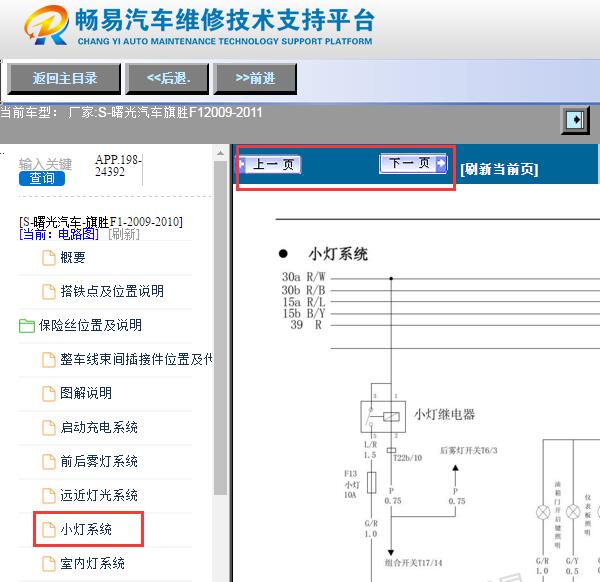
Task: Click the sidebar vertical scrollbar thumb
Action: click(x=220, y=328)
